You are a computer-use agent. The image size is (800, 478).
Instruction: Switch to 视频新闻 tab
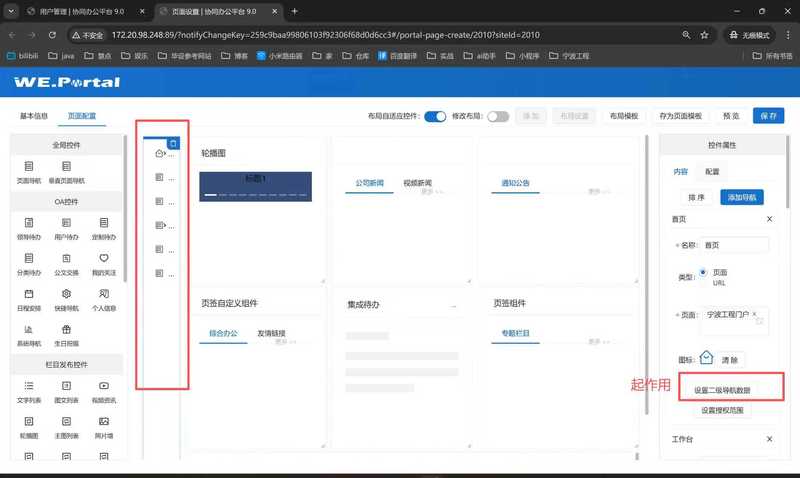click(x=417, y=183)
